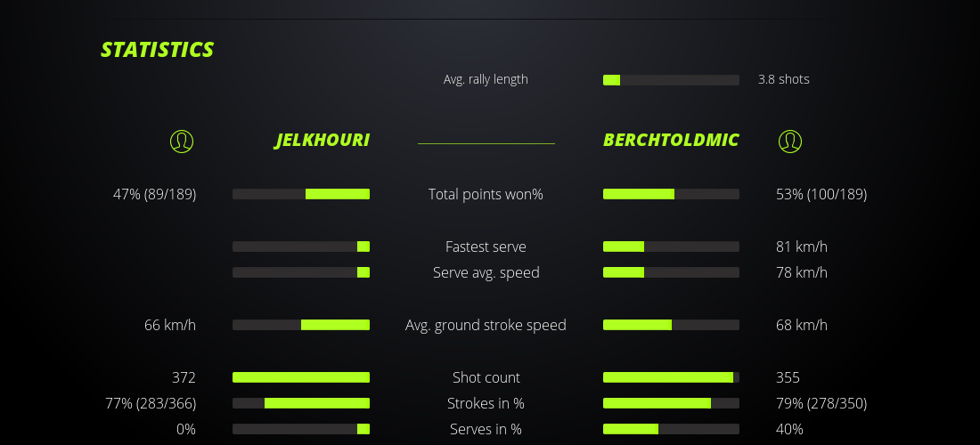Click the Avg. rally length label
The image size is (980, 445).
[486, 79]
